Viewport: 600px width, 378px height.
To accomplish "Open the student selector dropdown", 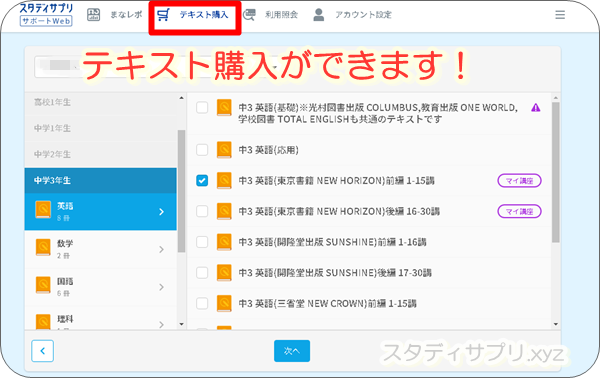I will [x=157, y=67].
